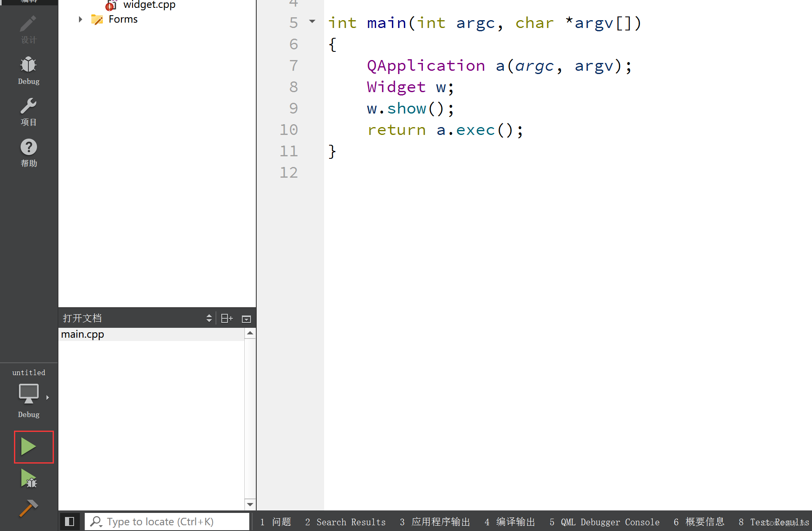Switch to Debug mode in sidebar

tap(28, 71)
